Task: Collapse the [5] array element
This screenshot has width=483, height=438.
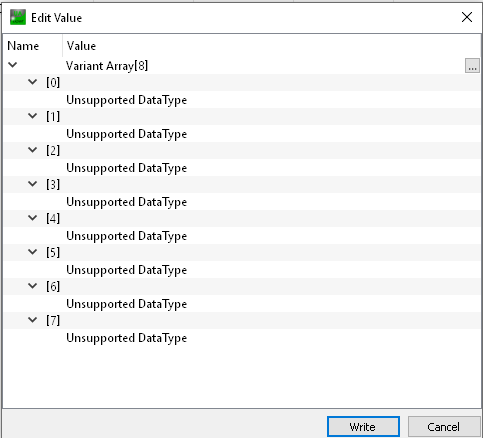Action: coord(33,252)
